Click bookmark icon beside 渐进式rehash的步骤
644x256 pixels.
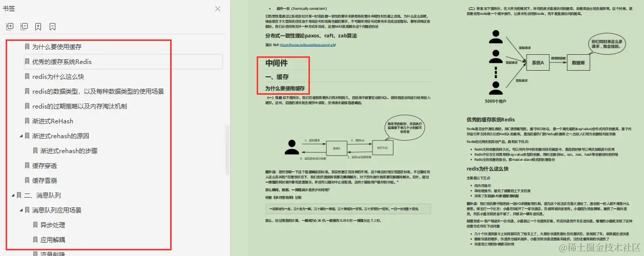click(35, 151)
